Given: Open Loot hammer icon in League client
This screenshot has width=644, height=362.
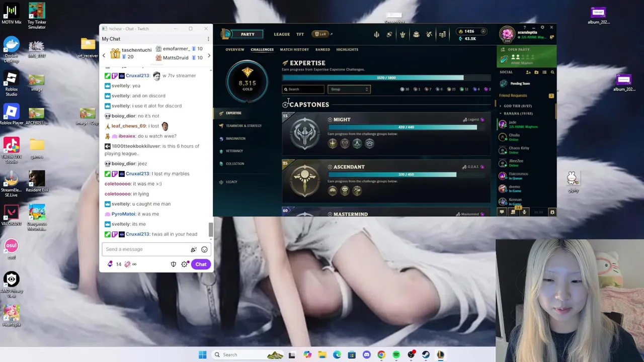Looking at the screenshot, I should pyautogui.click(x=429, y=34).
